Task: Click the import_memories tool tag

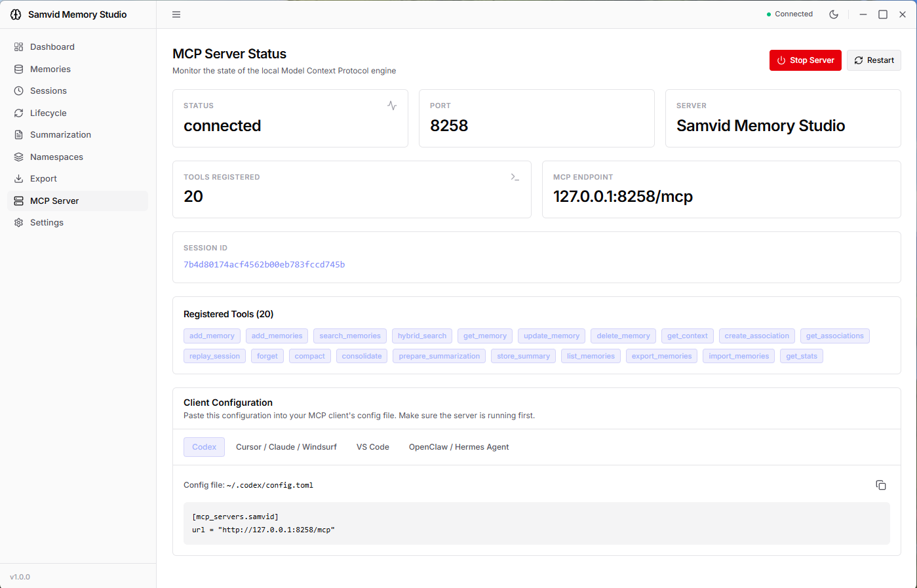Action: tap(739, 357)
